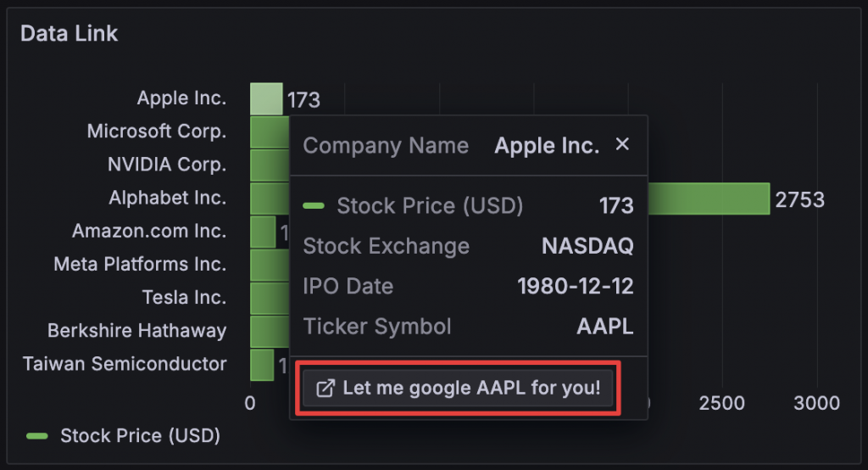Click the NASDAQ Stock Exchange value

(587, 246)
